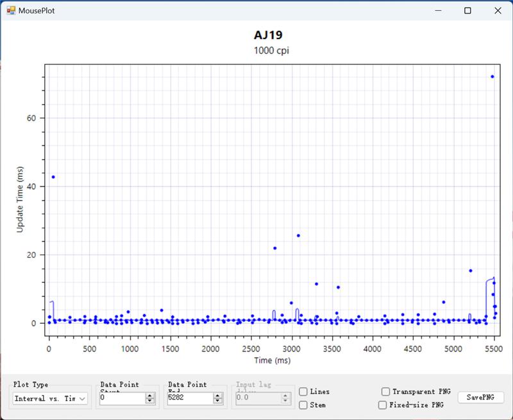Click the SavePNG button
This screenshot has height=420, width=513.
(480, 398)
